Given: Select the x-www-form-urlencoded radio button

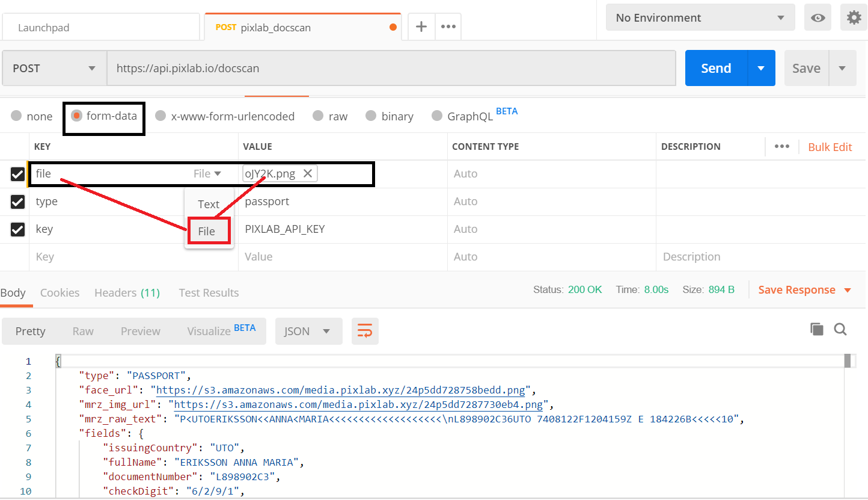Looking at the screenshot, I should coord(160,116).
